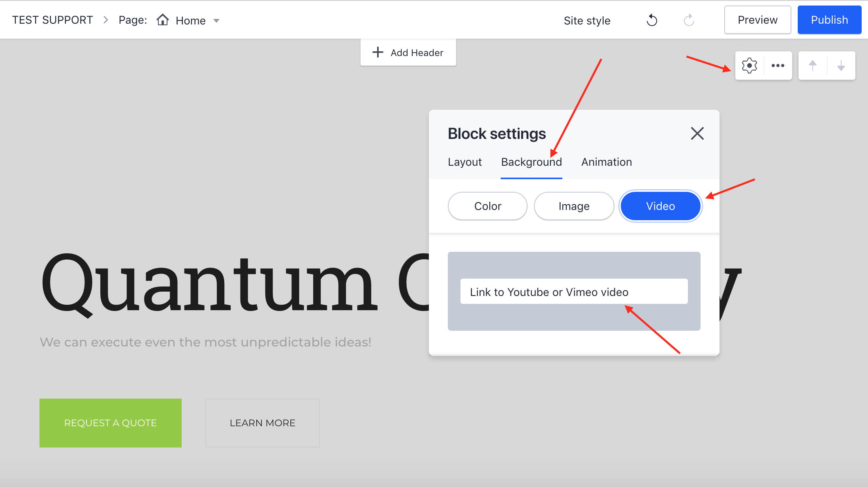This screenshot has height=487, width=868.
Task: Switch to the Layout tab
Action: click(x=464, y=162)
